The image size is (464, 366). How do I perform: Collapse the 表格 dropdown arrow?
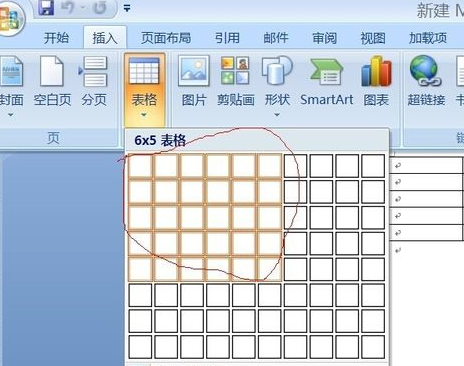(x=144, y=115)
